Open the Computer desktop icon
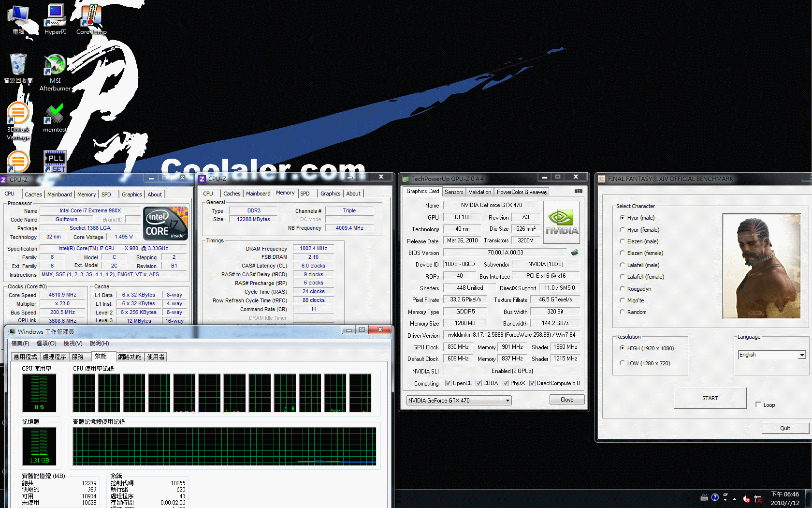Screen dimensions: 812x508 tap(18, 19)
